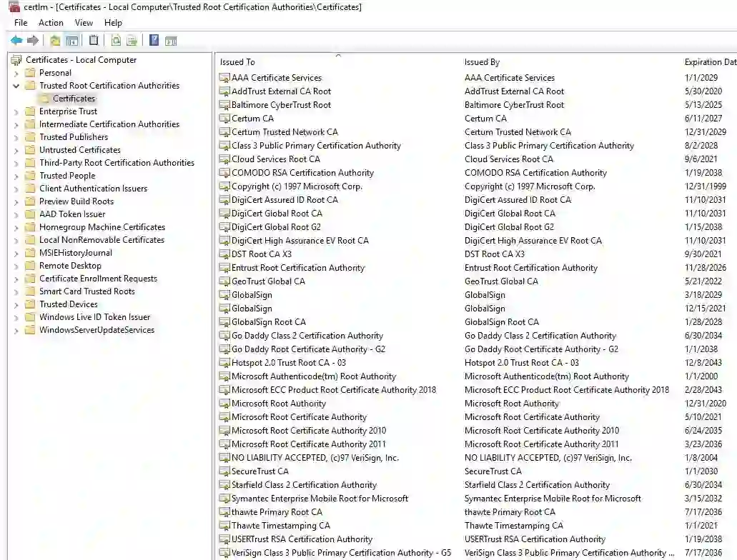Image resolution: width=737 pixels, height=560 pixels.
Task: Click certificate icon for Baltimore CyberTrust Root
Action: 224,105
